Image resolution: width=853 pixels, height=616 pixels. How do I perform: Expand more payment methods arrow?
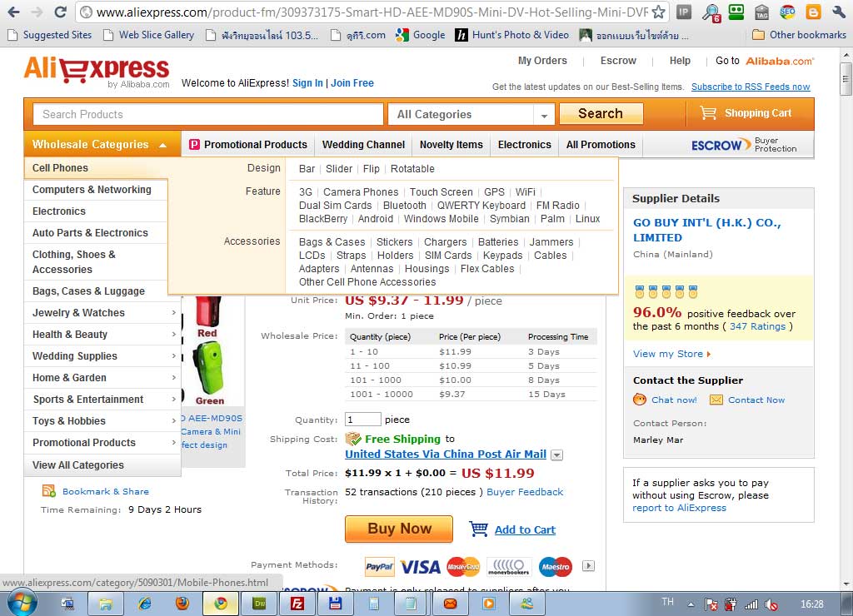pyautogui.click(x=588, y=566)
